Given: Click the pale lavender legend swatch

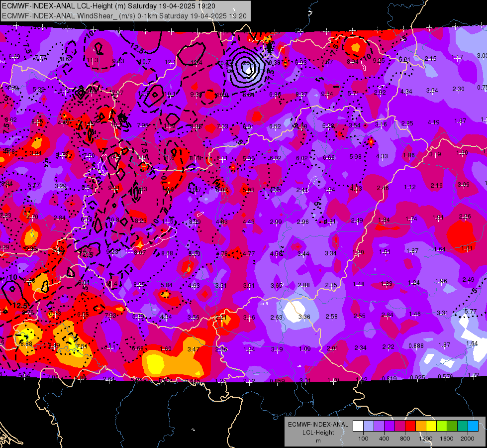Looking at the screenshot, I should pyautogui.click(x=369, y=426).
